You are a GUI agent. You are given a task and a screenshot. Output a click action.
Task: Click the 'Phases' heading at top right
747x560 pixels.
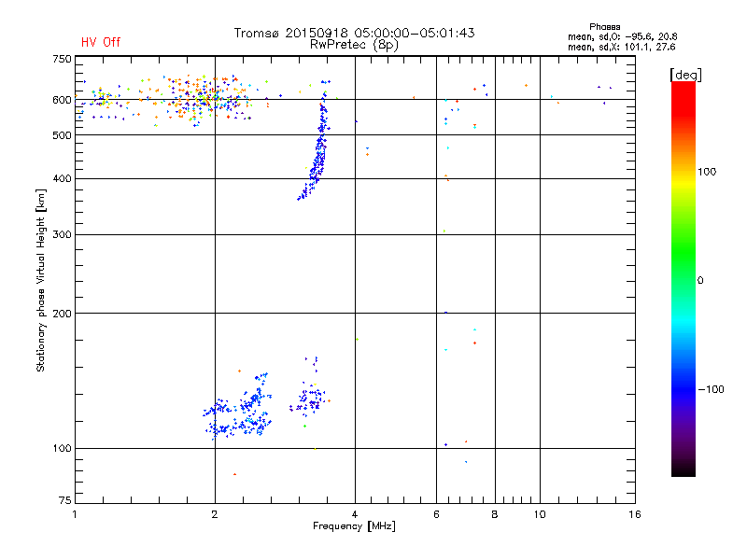604,27
